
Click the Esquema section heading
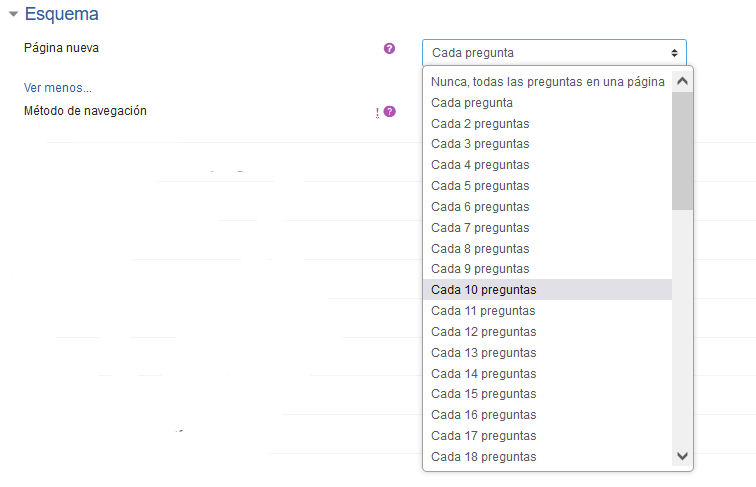point(61,14)
